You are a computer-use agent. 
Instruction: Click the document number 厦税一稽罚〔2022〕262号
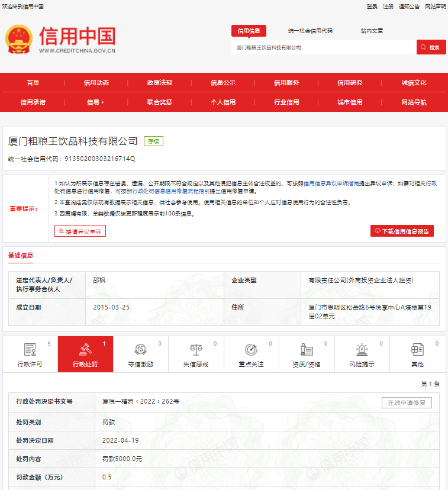point(141,402)
